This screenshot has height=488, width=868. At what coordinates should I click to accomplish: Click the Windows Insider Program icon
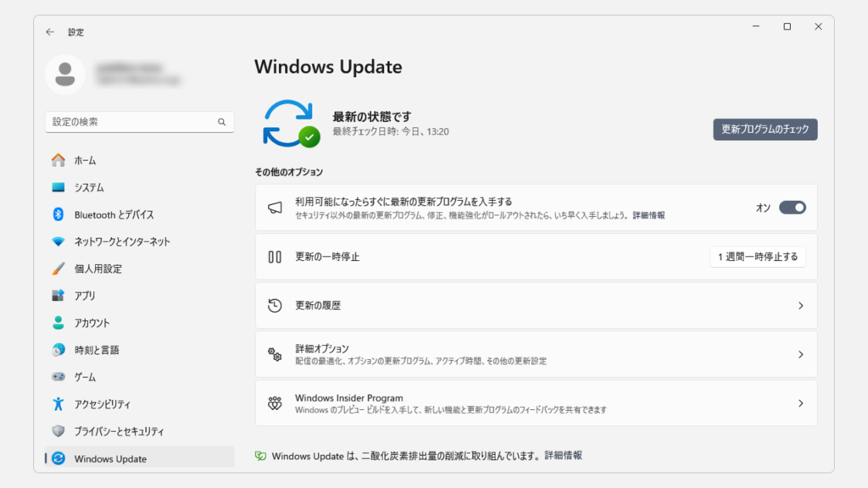[275, 403]
